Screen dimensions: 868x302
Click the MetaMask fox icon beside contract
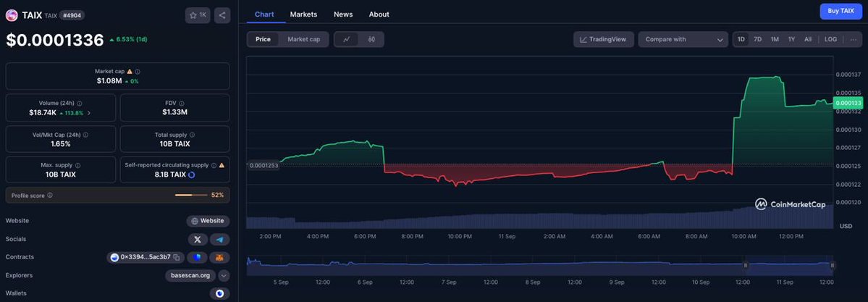(x=219, y=257)
